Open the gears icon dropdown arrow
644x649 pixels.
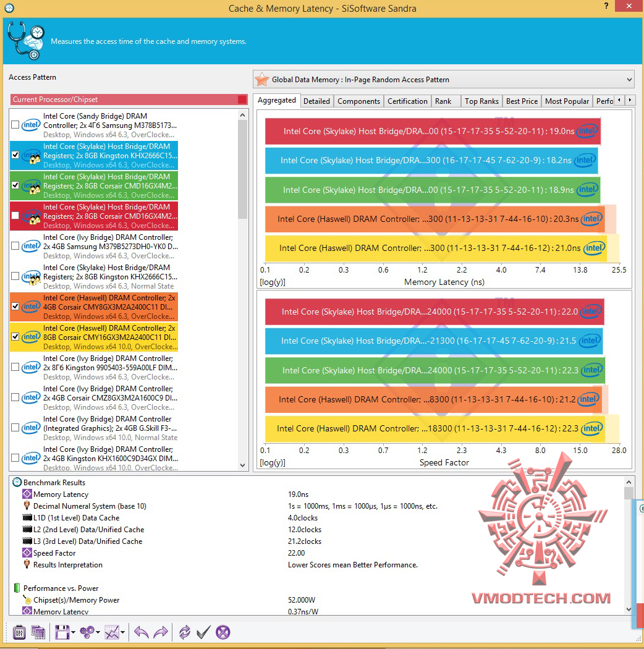[98, 632]
